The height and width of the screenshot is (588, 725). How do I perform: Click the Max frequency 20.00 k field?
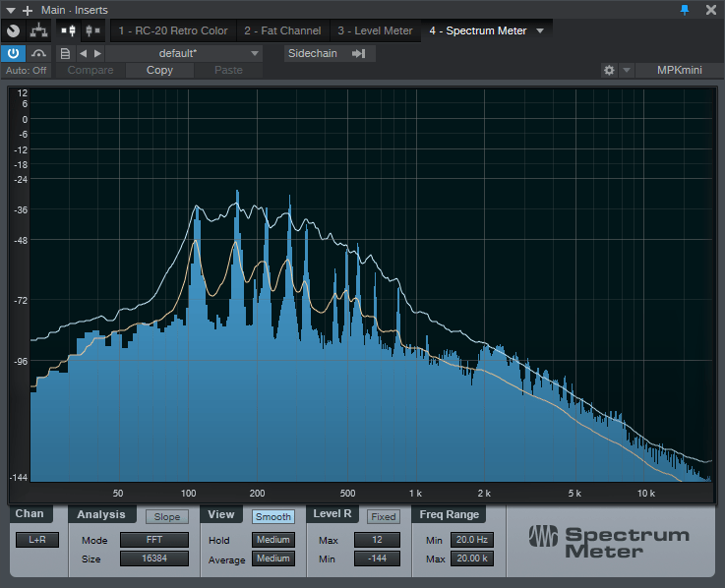click(471, 559)
